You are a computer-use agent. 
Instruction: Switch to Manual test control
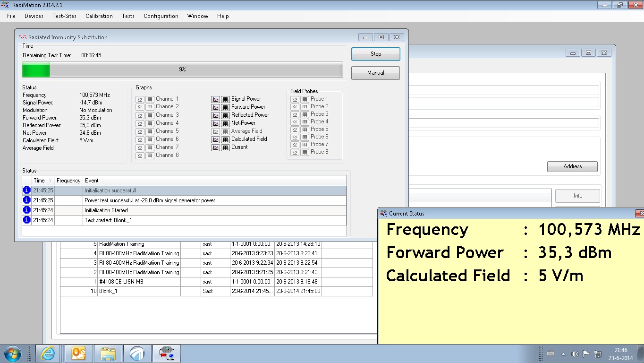point(375,73)
